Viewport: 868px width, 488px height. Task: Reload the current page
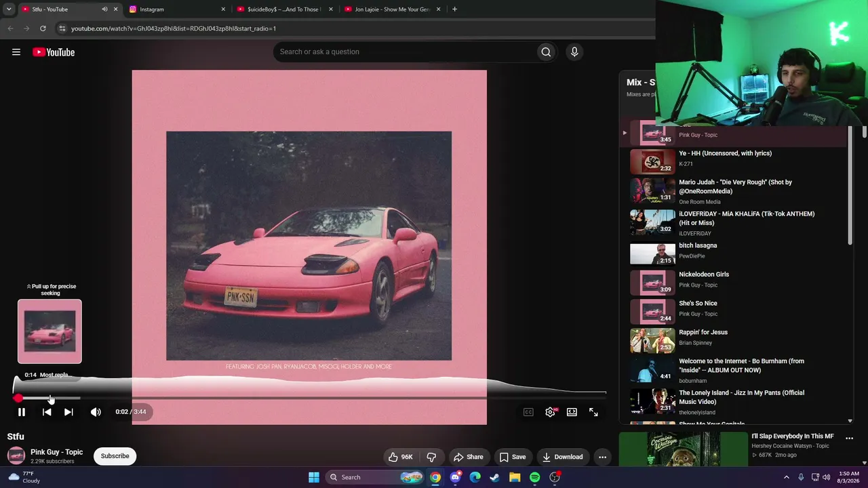point(43,28)
